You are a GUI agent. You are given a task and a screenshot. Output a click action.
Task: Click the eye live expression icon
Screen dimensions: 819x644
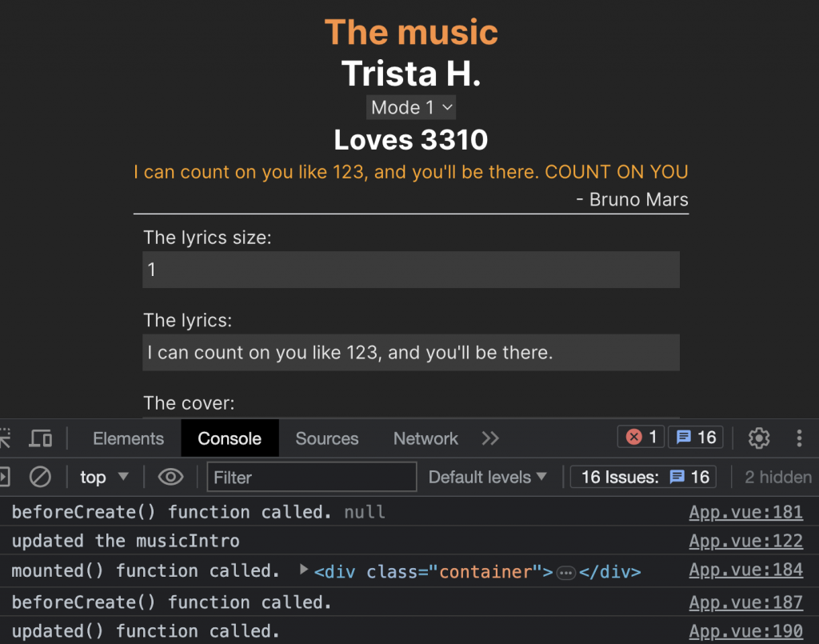pyautogui.click(x=170, y=477)
